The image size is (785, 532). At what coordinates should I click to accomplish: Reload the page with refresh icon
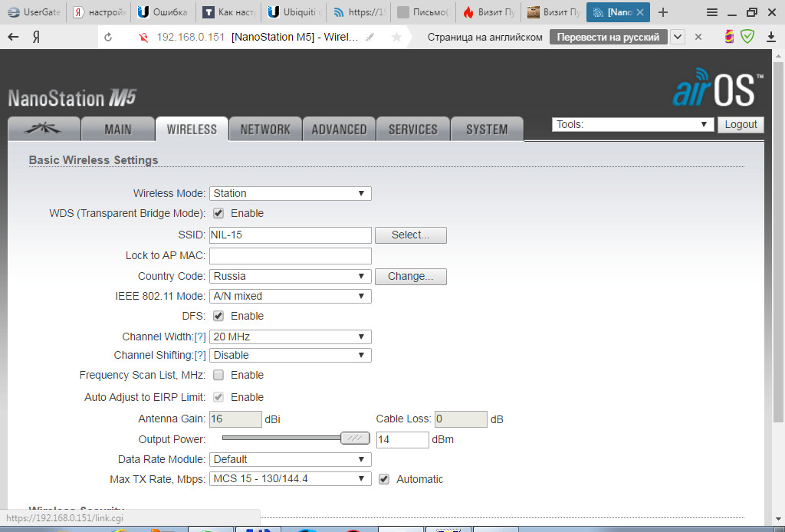[108, 37]
